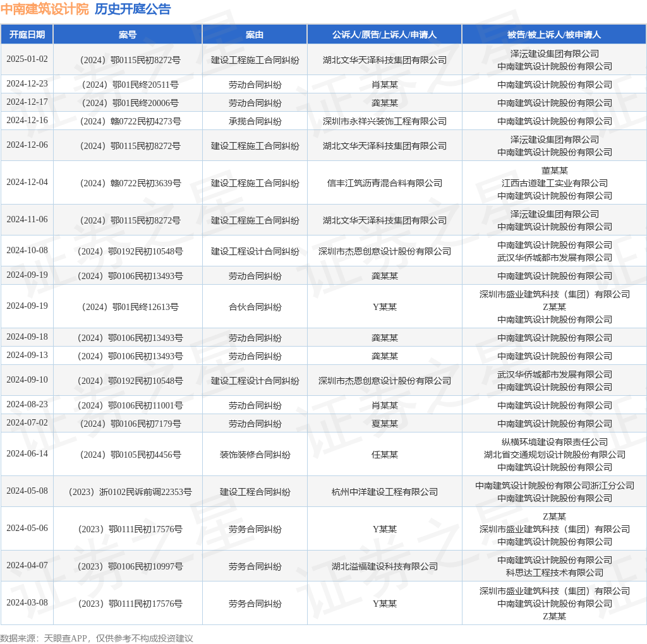Click 建设工程设计合同纠纷 in the 2024-10-08 row
Image resolution: width=647 pixels, height=644 pixels.
pos(255,251)
